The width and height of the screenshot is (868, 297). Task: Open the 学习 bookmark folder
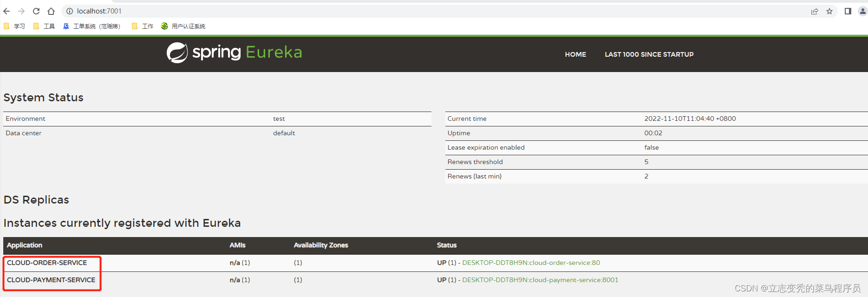[x=14, y=26]
